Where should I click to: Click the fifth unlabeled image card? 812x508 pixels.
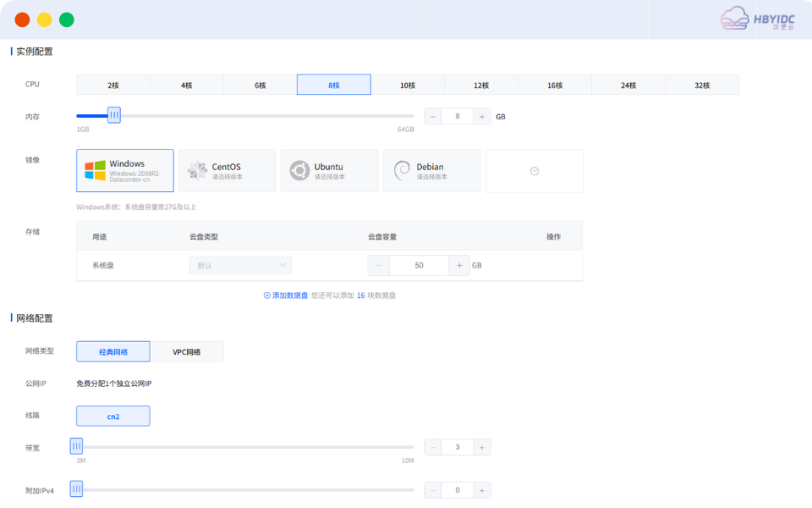coord(534,171)
